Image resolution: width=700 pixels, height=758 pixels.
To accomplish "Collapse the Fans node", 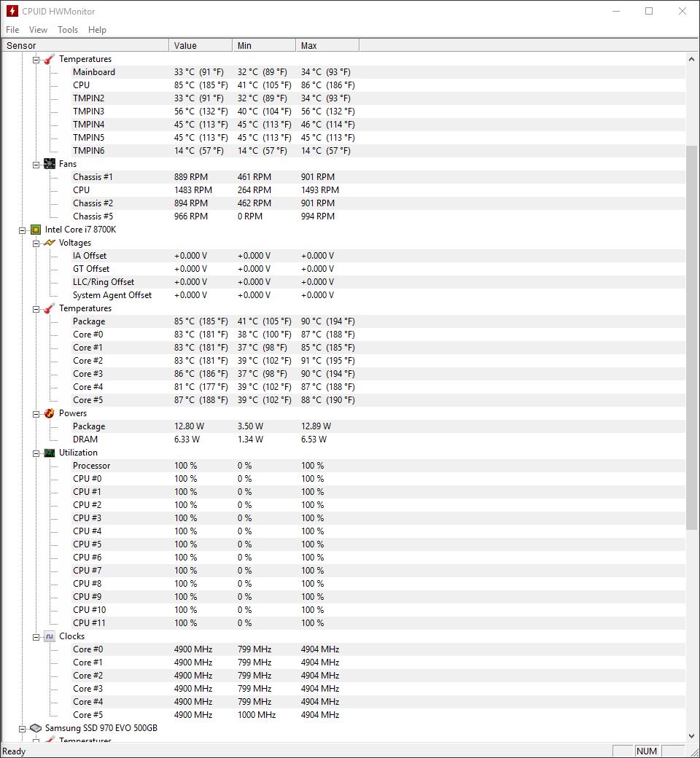I will (x=36, y=165).
